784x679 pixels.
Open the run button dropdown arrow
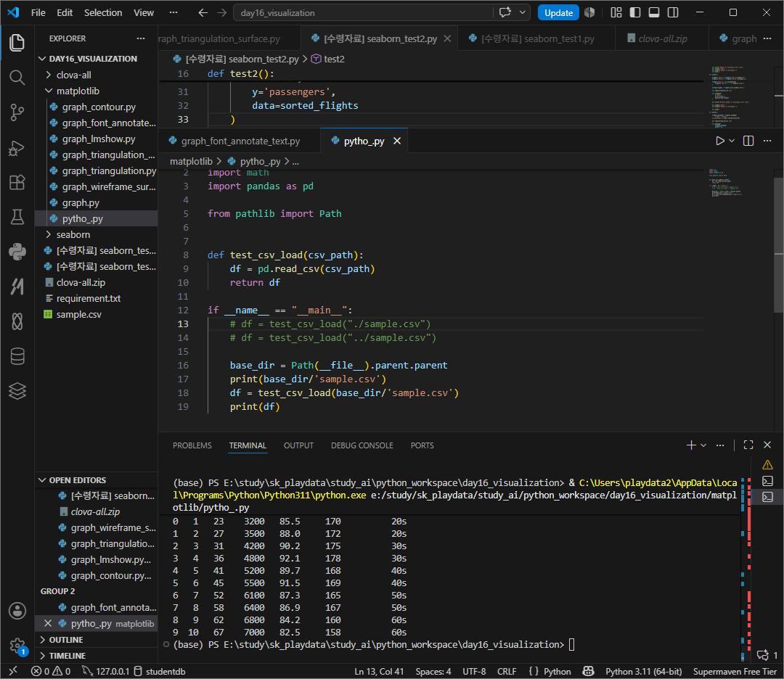point(732,141)
